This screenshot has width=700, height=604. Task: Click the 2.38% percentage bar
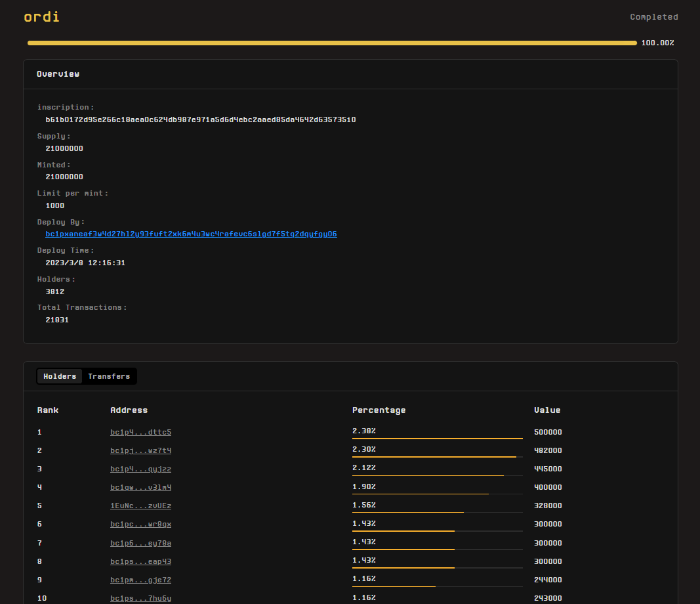[438, 439]
